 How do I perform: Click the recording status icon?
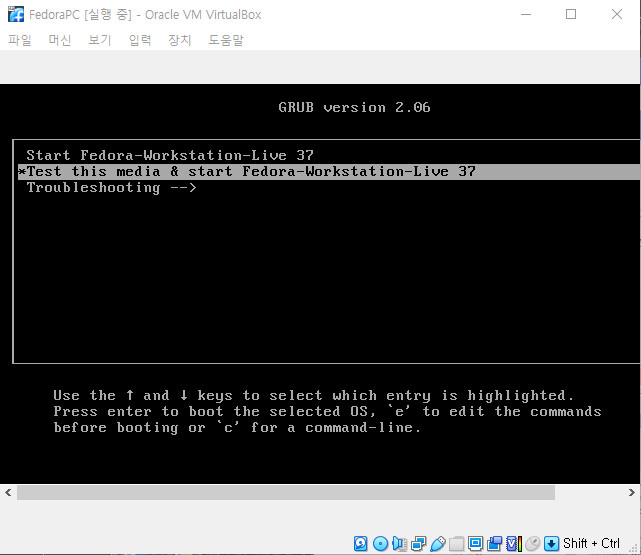point(494,544)
